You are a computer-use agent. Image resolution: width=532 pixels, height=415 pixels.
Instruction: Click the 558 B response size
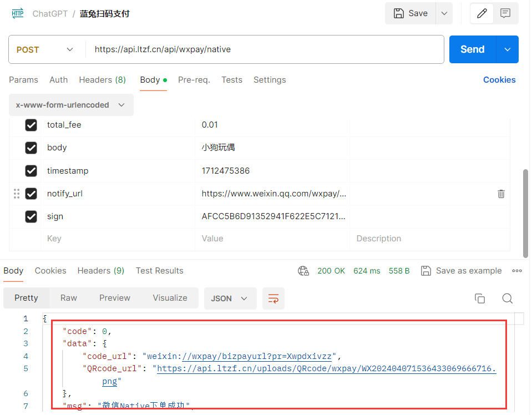click(x=399, y=271)
